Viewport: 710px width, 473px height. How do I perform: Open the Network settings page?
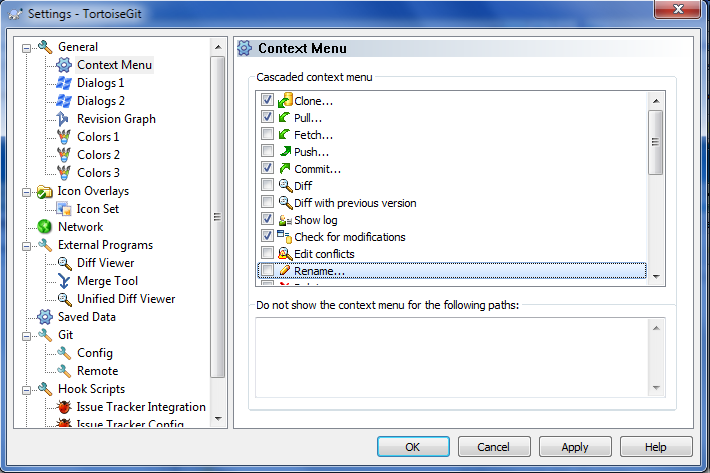click(x=81, y=227)
